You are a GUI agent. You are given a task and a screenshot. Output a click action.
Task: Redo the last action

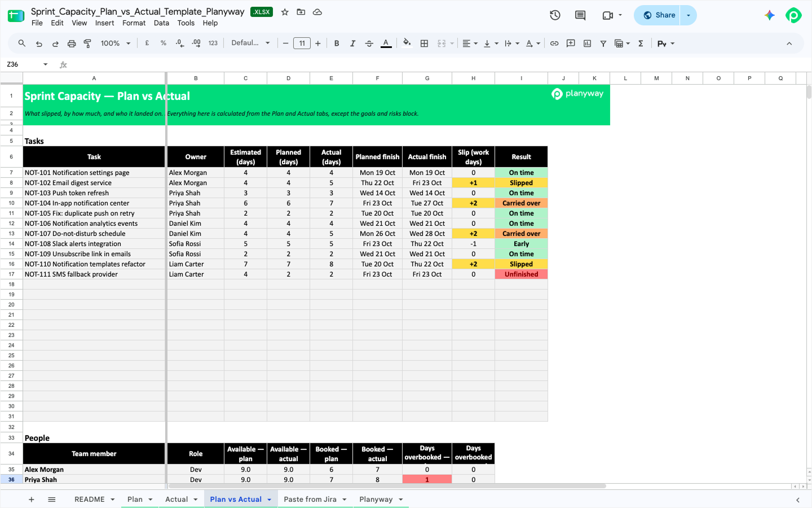coord(55,43)
